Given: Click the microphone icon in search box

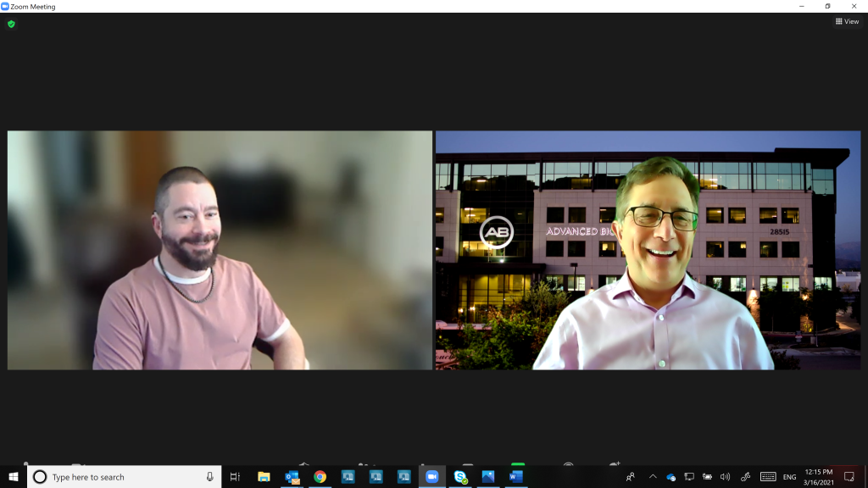Looking at the screenshot, I should pyautogui.click(x=209, y=477).
